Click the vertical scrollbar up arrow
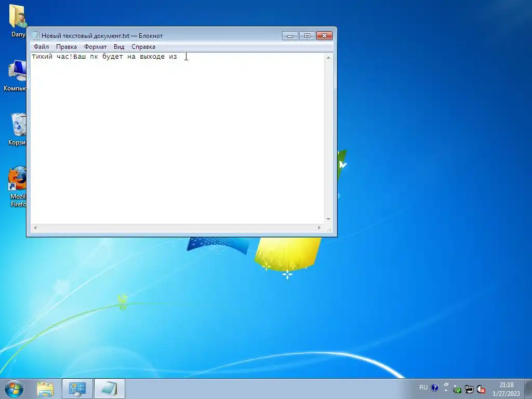This screenshot has height=399, width=532. (328, 58)
